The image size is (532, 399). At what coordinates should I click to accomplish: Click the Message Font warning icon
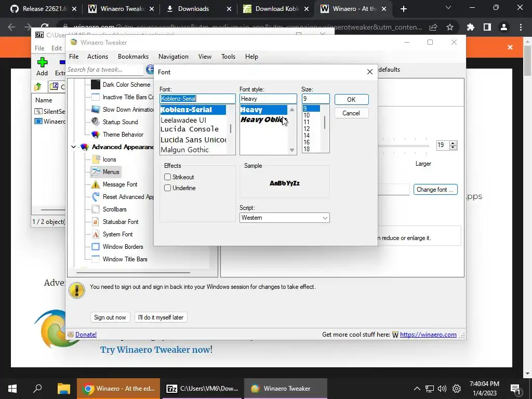(x=96, y=184)
